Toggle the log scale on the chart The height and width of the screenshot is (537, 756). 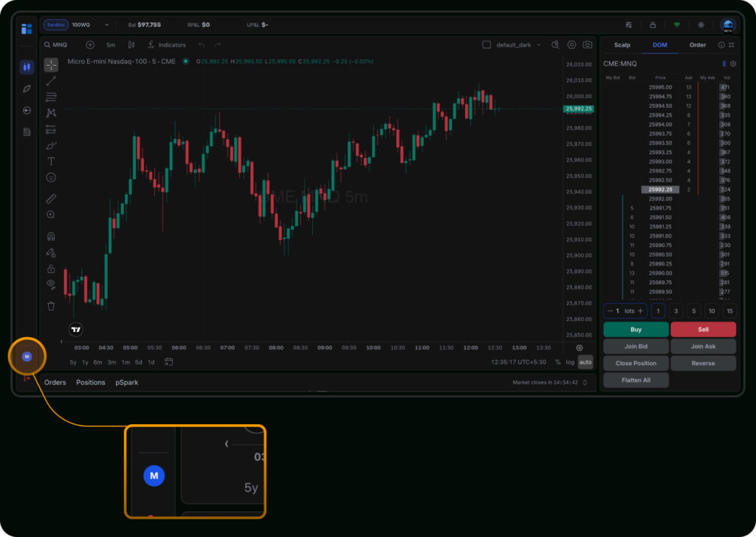point(570,362)
